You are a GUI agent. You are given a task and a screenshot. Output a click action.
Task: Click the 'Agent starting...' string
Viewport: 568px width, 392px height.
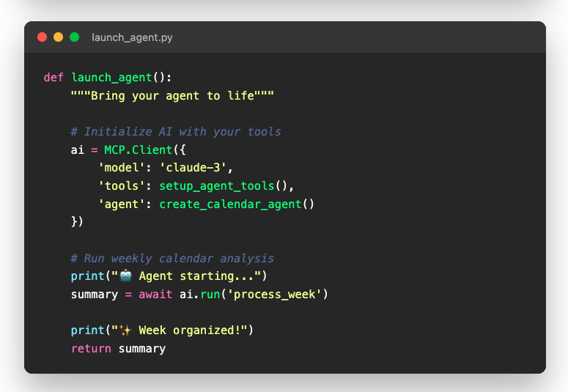point(196,276)
